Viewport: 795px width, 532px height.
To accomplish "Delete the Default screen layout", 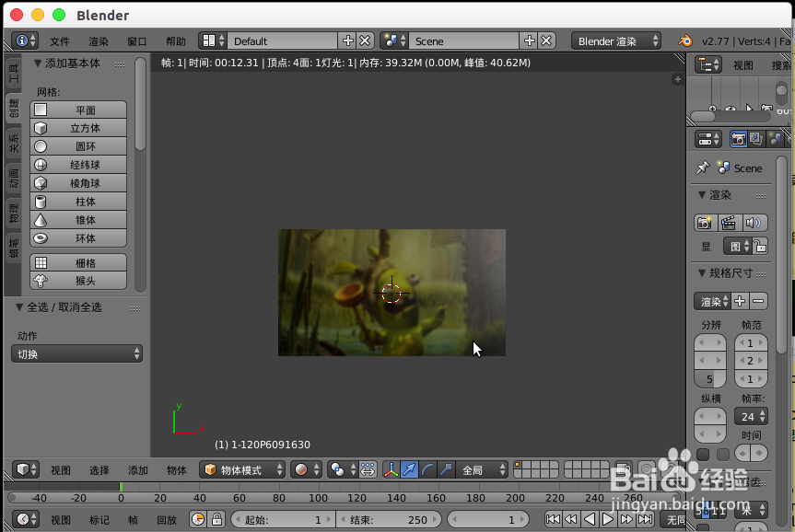I will 365,40.
